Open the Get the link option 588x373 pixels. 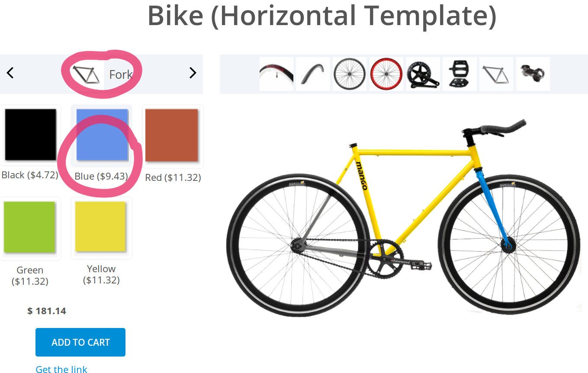point(61,369)
